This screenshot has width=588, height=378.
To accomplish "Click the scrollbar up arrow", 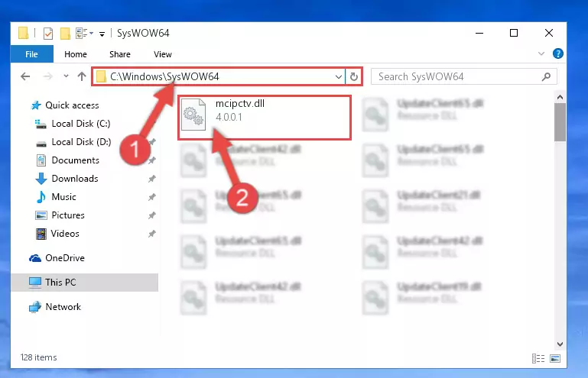I will tap(560, 98).
